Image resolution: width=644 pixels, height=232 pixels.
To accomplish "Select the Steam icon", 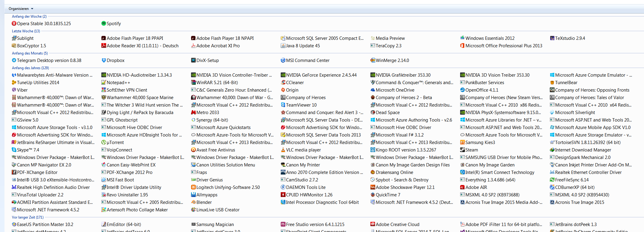I will coord(463,150).
